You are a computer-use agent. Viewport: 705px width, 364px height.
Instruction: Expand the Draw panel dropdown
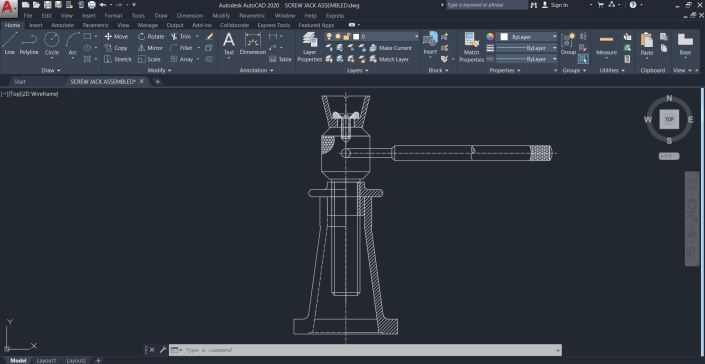pos(51,71)
